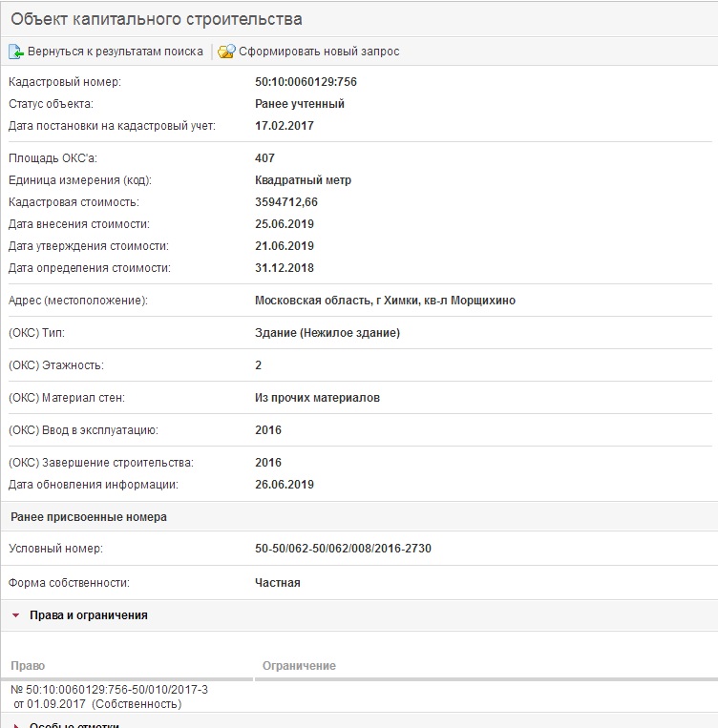The width and height of the screenshot is (718, 728).
Task: Click the 'Право' column header
Action: [28, 666]
